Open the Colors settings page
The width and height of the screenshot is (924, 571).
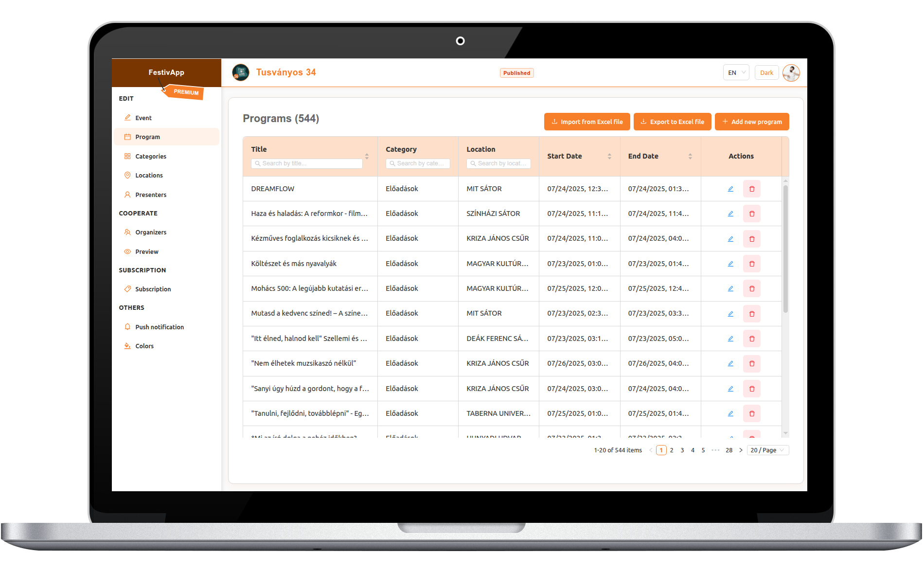click(144, 346)
